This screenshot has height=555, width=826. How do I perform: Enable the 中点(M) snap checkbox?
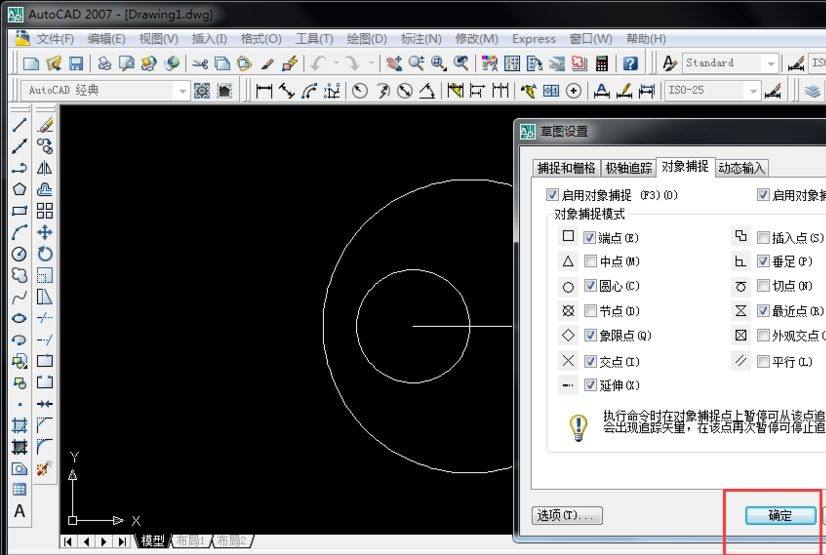[590, 261]
